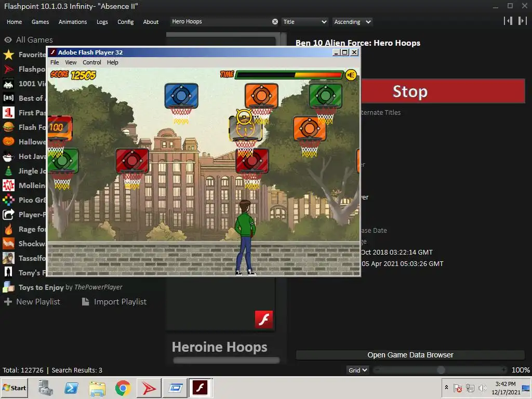Select the Jingle christmas tree playlist icon
Viewport: 532px width, 399px height.
(x=8, y=171)
